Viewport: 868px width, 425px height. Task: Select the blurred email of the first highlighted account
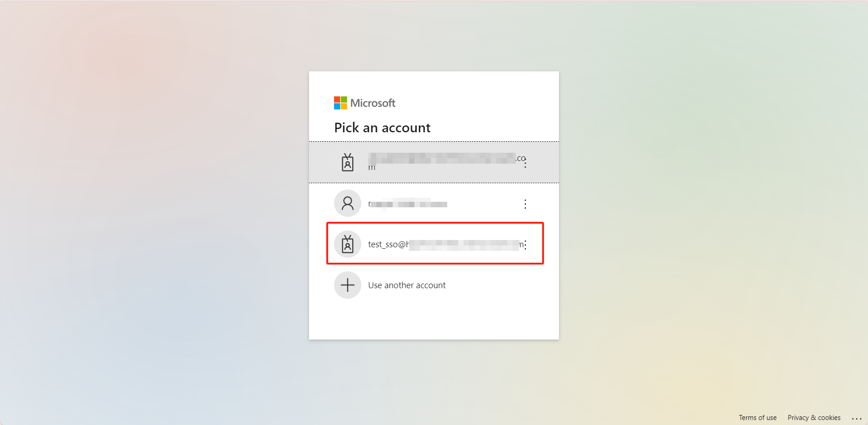tap(441, 158)
